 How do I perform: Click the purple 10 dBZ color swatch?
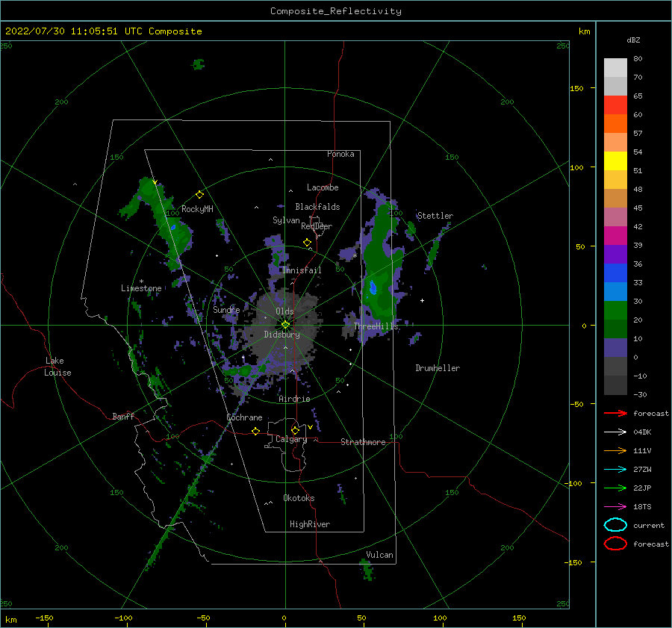coord(615,348)
